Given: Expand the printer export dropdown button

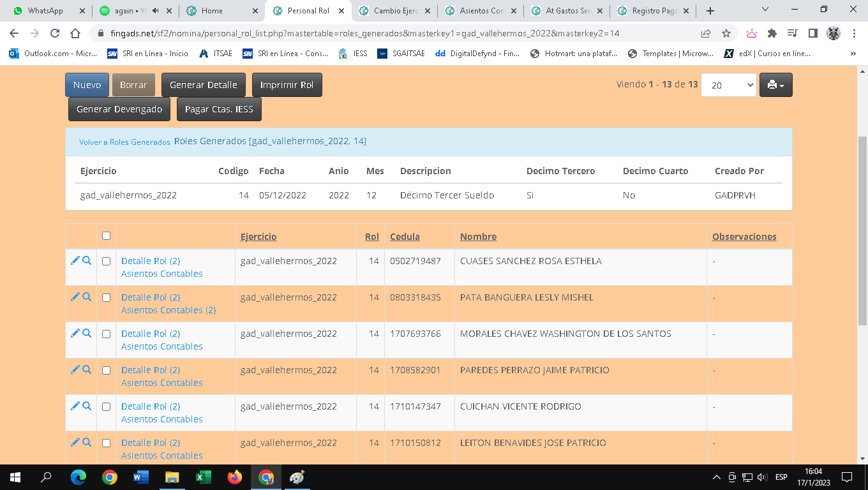Looking at the screenshot, I should (x=775, y=85).
